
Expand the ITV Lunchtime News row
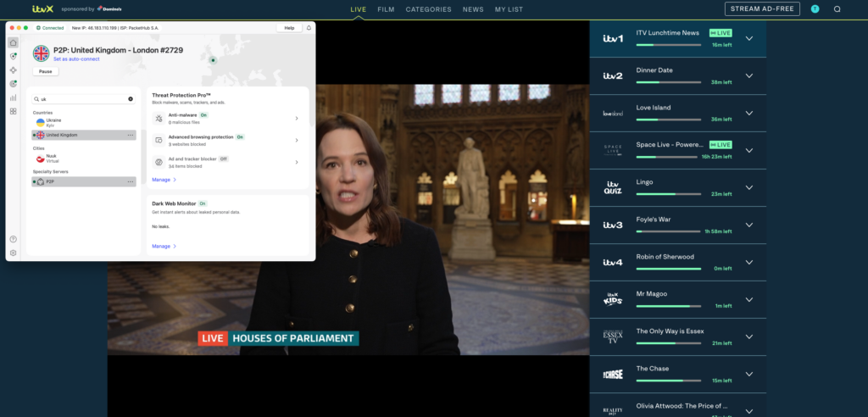tap(749, 39)
